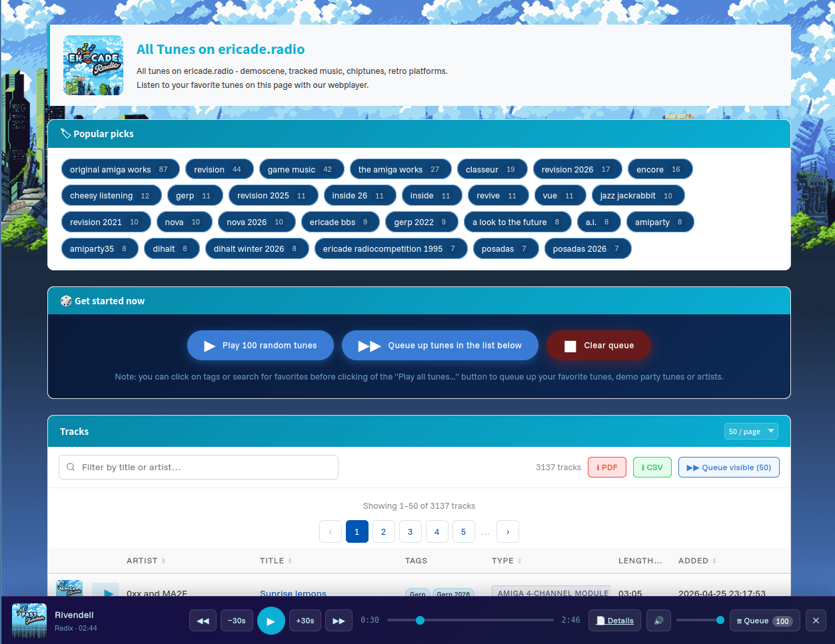The image size is (835, 644).
Task: Open track Details in player bar
Action: tap(614, 621)
